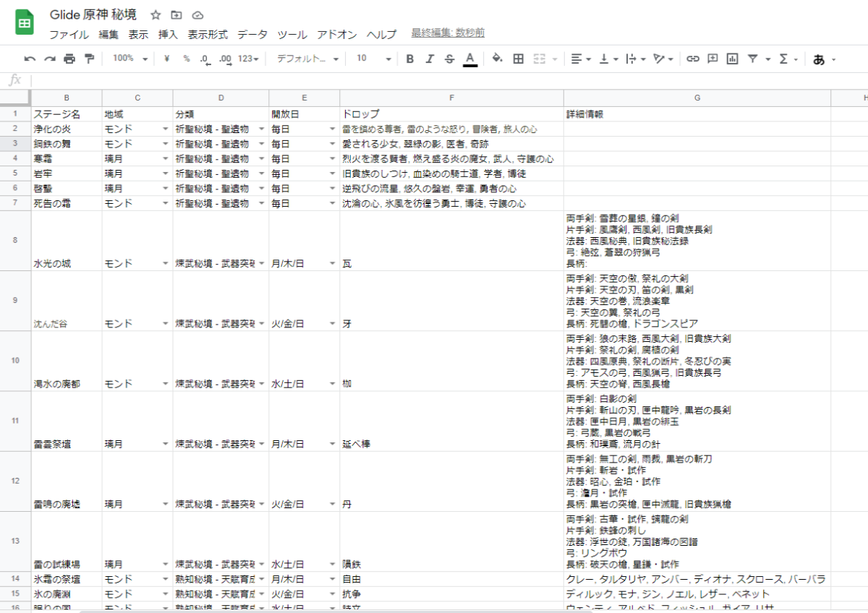This screenshot has width=868, height=613.
Task: Open 開放日 dropdown in row 水光の城
Action: [x=333, y=264]
